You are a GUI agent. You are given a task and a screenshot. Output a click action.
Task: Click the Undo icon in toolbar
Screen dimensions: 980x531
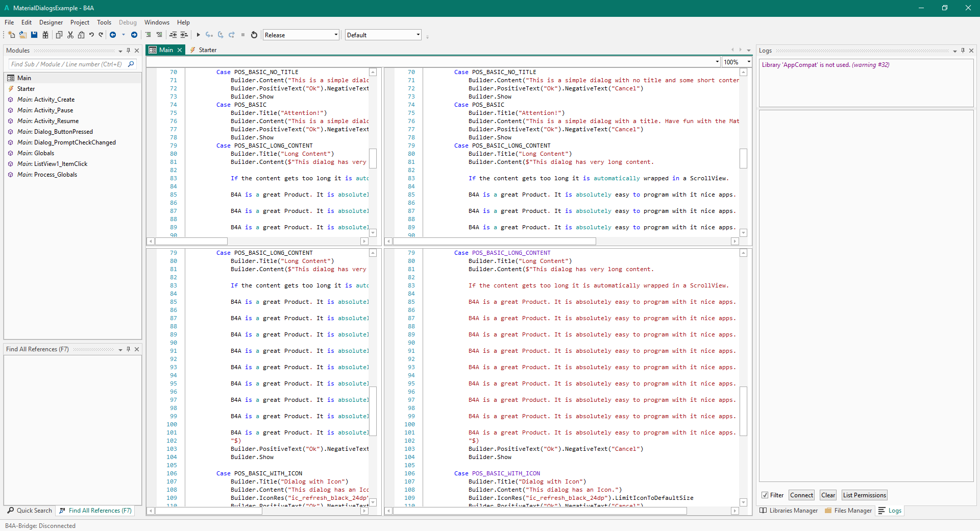pyautogui.click(x=91, y=35)
